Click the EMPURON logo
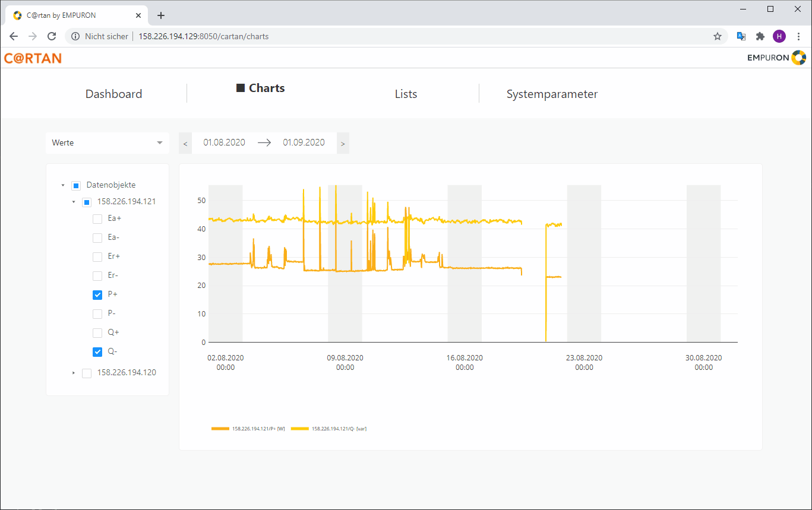The height and width of the screenshot is (510, 812). point(776,58)
